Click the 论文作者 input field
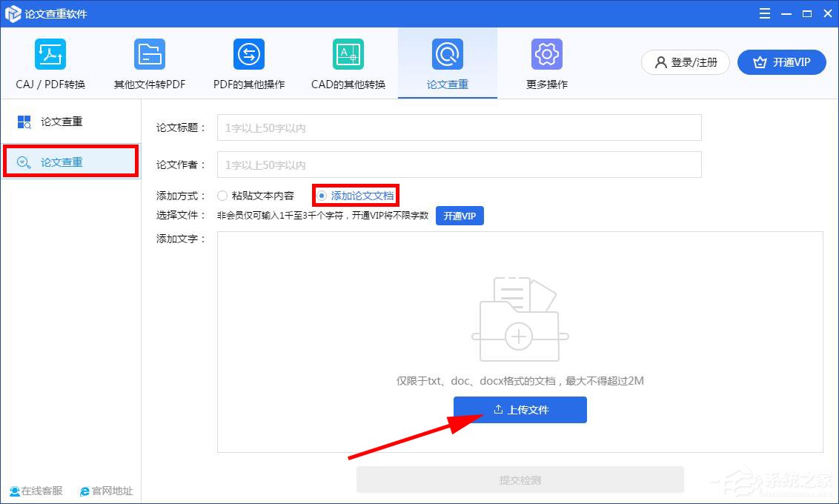This screenshot has width=839, height=504. coord(459,165)
